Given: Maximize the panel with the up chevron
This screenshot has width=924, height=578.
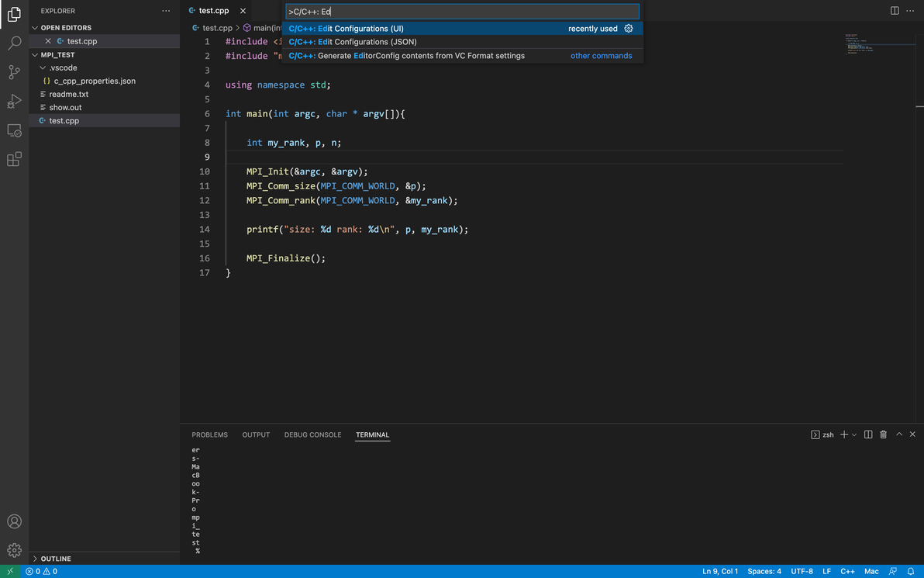Looking at the screenshot, I should pos(899,434).
